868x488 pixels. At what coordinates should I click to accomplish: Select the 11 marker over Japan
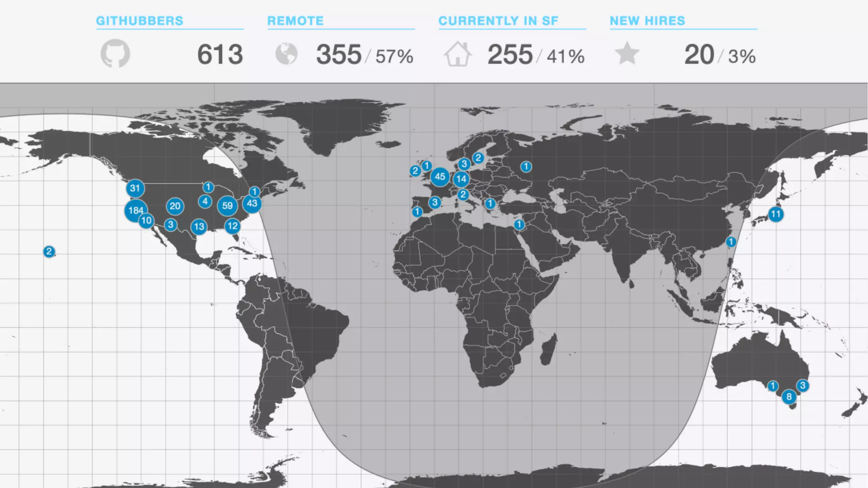[x=776, y=214]
